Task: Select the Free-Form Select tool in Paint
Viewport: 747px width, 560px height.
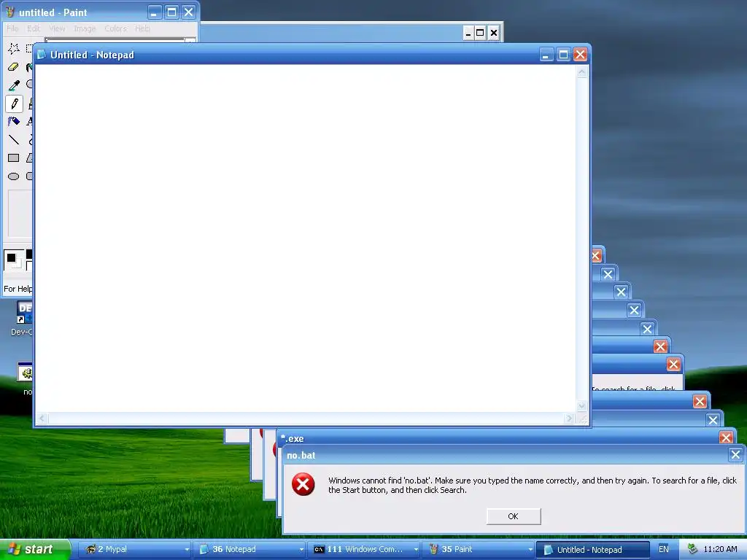Action: (x=14, y=49)
